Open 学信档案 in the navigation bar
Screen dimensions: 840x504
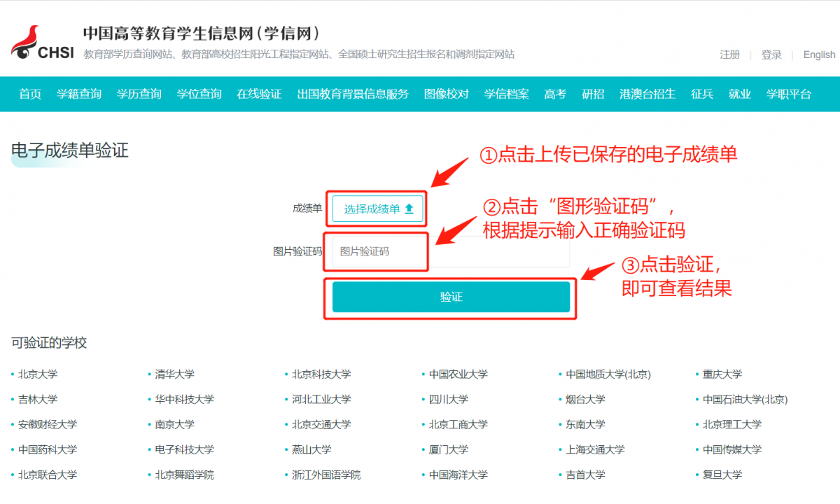coord(507,94)
